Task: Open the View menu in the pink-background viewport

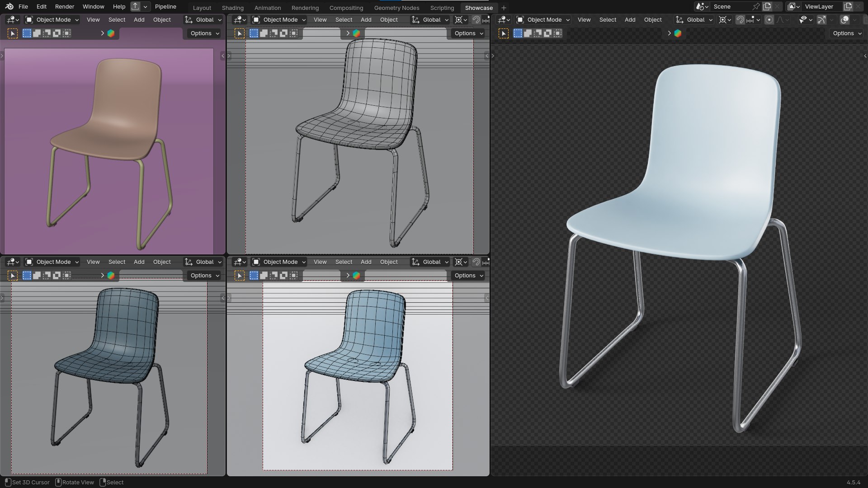Action: click(93, 19)
